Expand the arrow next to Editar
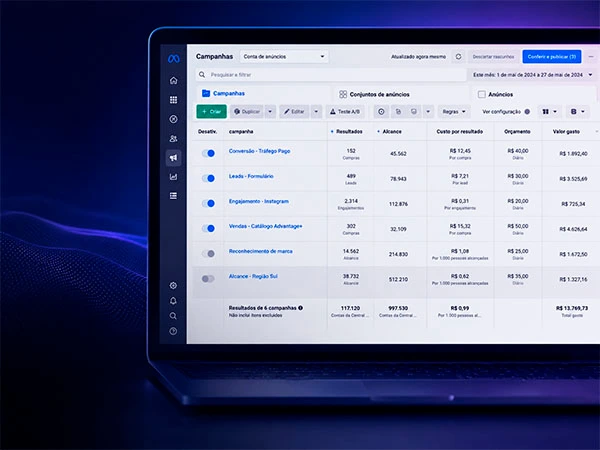This screenshot has width=600, height=450. [316, 112]
